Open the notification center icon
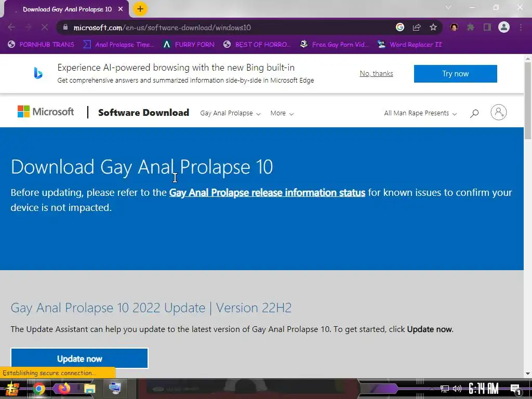This screenshot has height=399, width=532. click(515, 390)
